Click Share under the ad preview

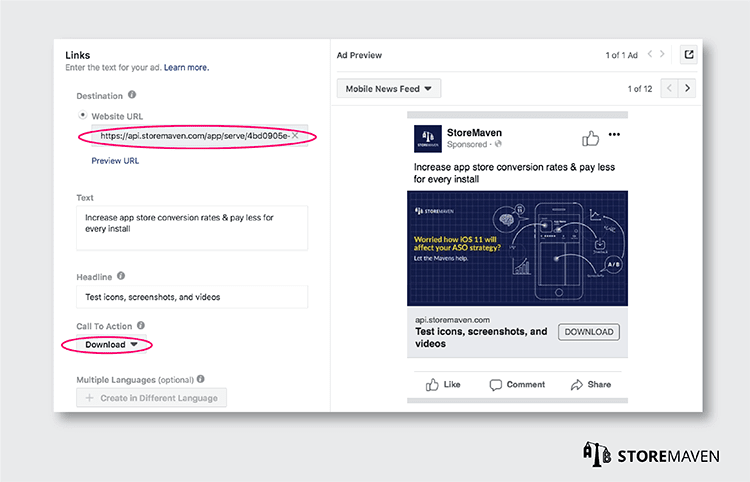(591, 384)
